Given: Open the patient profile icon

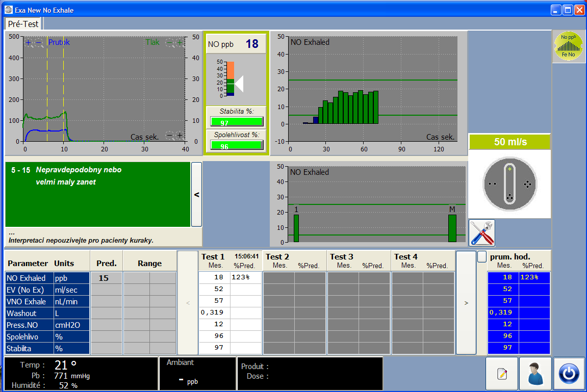Looking at the screenshot, I should (x=535, y=373).
